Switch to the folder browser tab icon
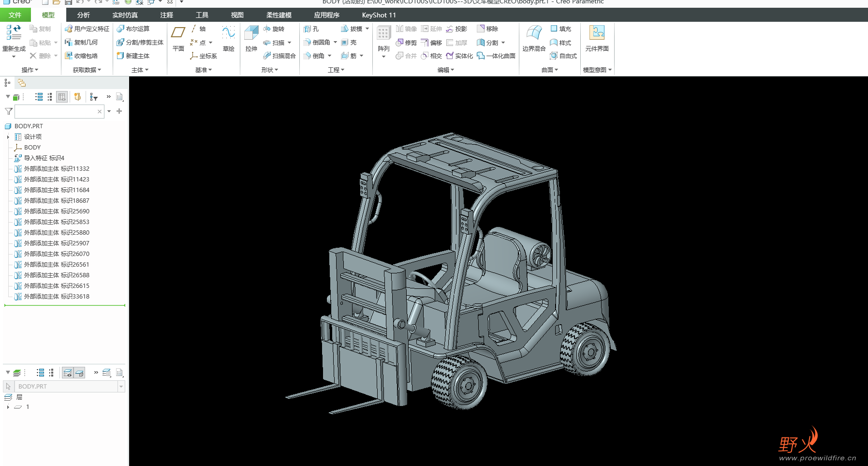The width and height of the screenshot is (868, 466). pyautogui.click(x=22, y=83)
